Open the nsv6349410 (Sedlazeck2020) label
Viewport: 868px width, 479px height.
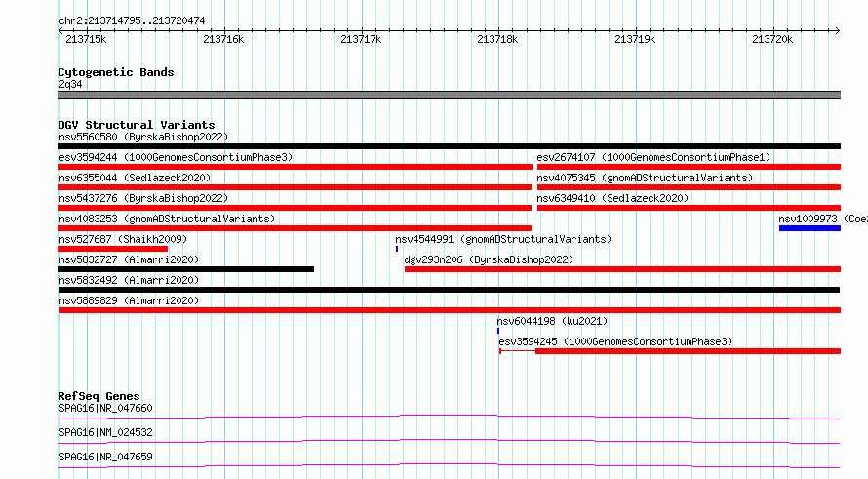pos(612,198)
